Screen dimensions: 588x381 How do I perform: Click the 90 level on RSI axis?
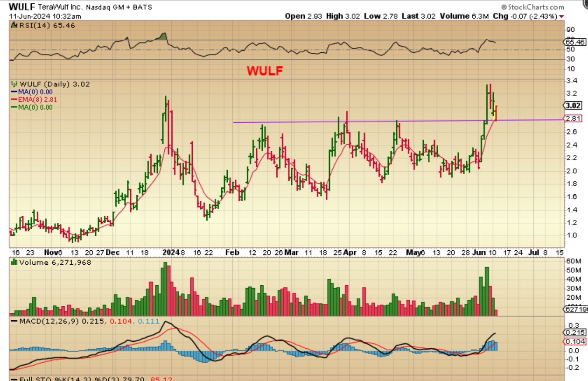click(x=571, y=29)
